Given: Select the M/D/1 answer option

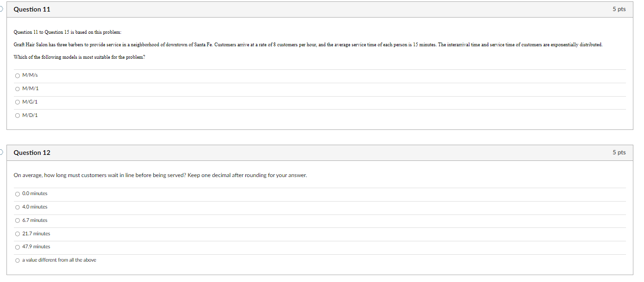Looking at the screenshot, I should (18, 115).
